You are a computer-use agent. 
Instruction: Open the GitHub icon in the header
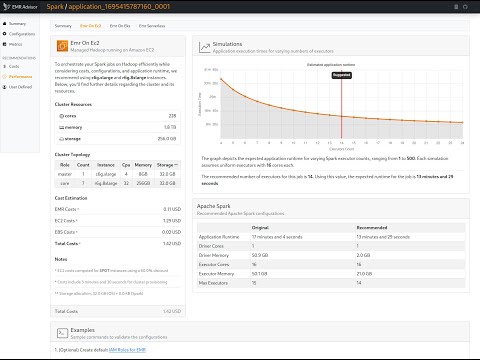tap(465, 7)
